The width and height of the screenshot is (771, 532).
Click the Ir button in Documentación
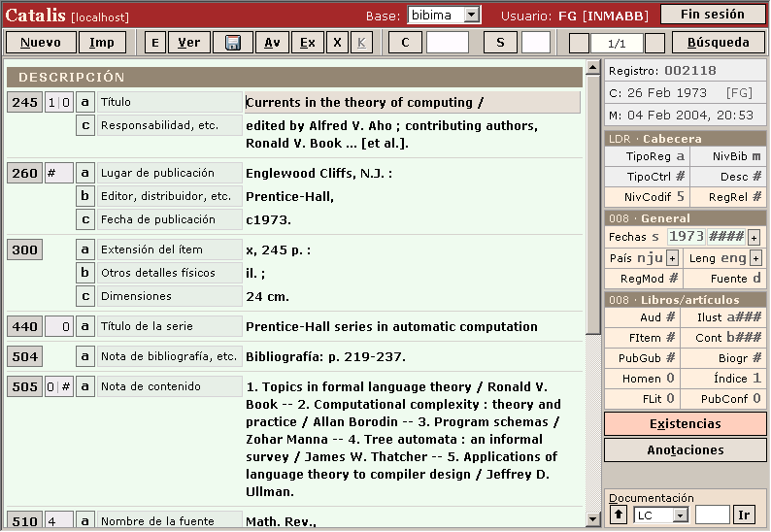coord(744,515)
